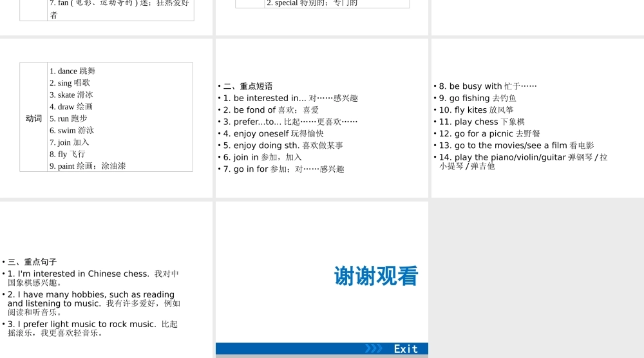Click the heading '三、重点句子'

coord(32,262)
